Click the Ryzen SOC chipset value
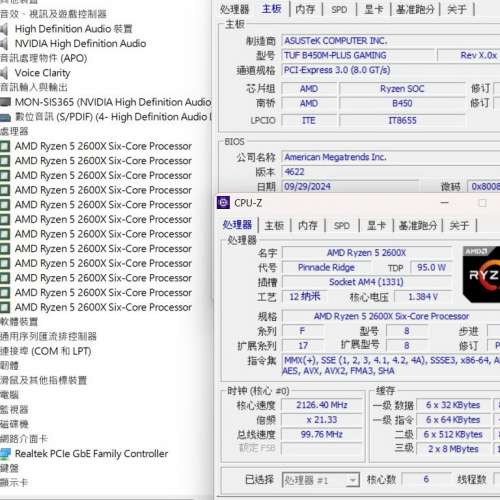 tap(402, 89)
